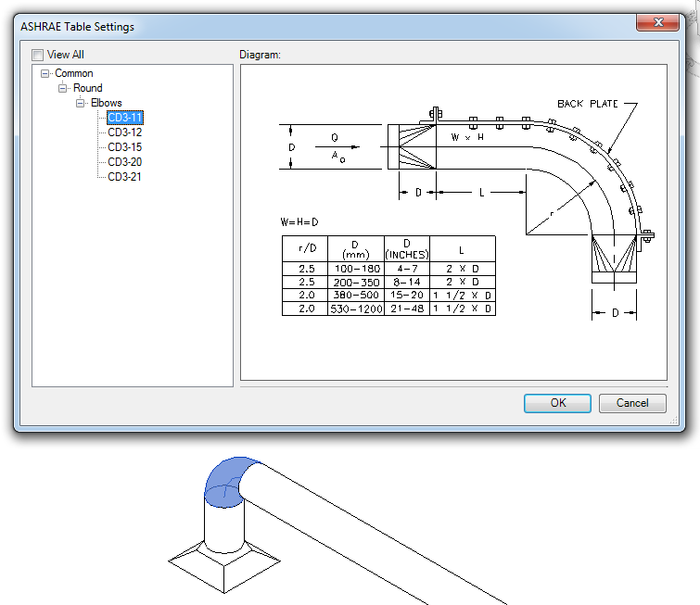Select the CD3-20 elbow entry
Image resolution: width=700 pixels, height=605 pixels.
(x=125, y=162)
